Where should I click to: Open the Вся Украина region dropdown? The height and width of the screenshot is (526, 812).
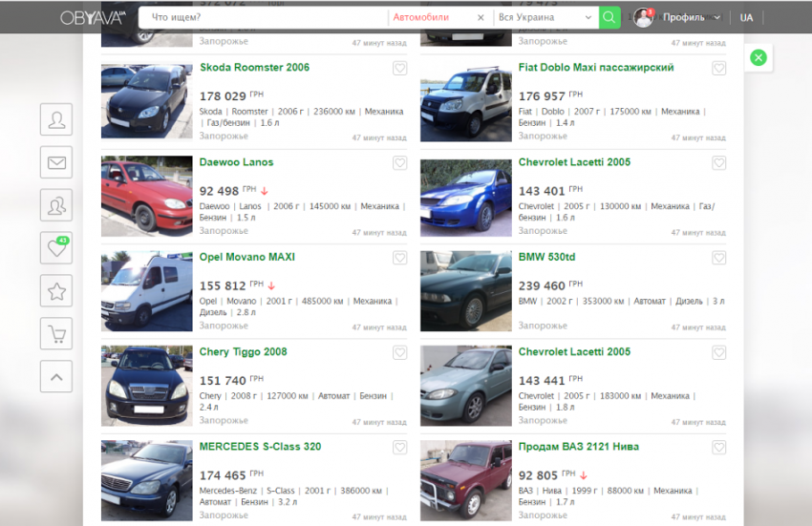coord(545,17)
